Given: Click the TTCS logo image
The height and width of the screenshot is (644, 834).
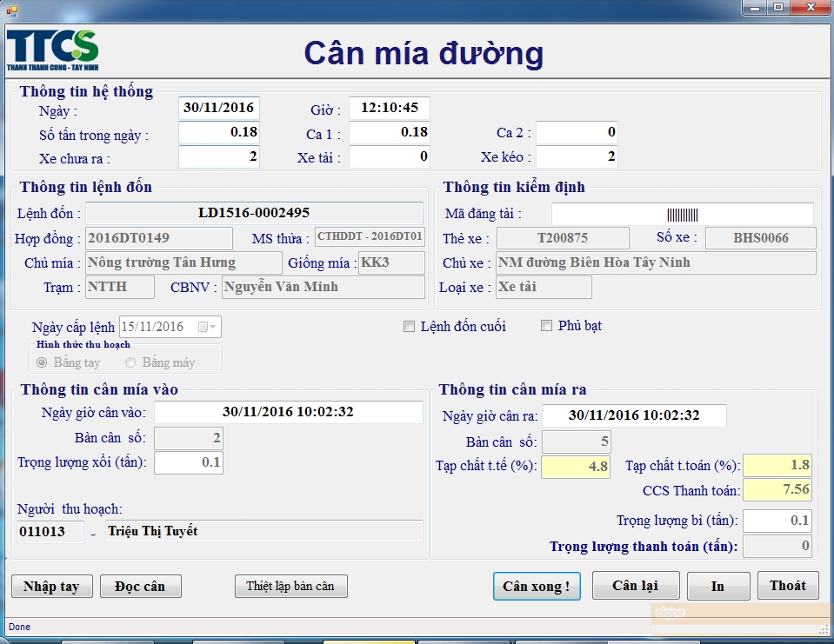Looking at the screenshot, I should click(x=52, y=50).
